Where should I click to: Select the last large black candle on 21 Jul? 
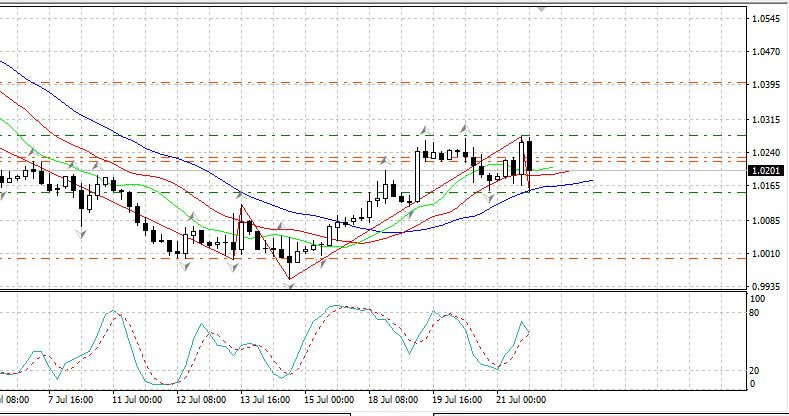coord(529,156)
